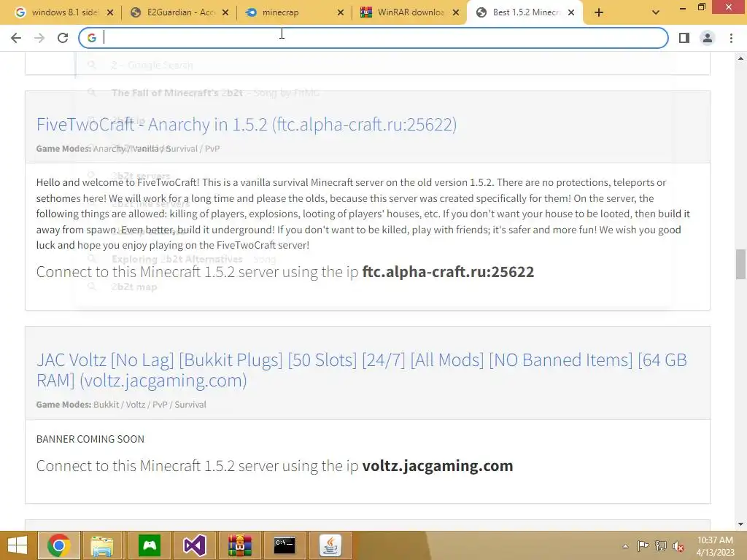Image resolution: width=747 pixels, height=560 pixels.
Task: Open Command Prompt from the taskbar
Action: pyautogui.click(x=285, y=545)
